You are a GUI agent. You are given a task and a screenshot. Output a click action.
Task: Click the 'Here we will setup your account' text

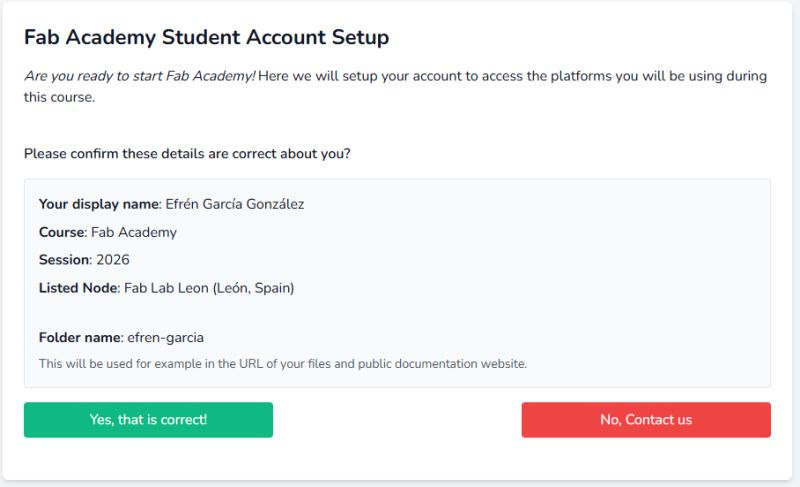point(400,76)
